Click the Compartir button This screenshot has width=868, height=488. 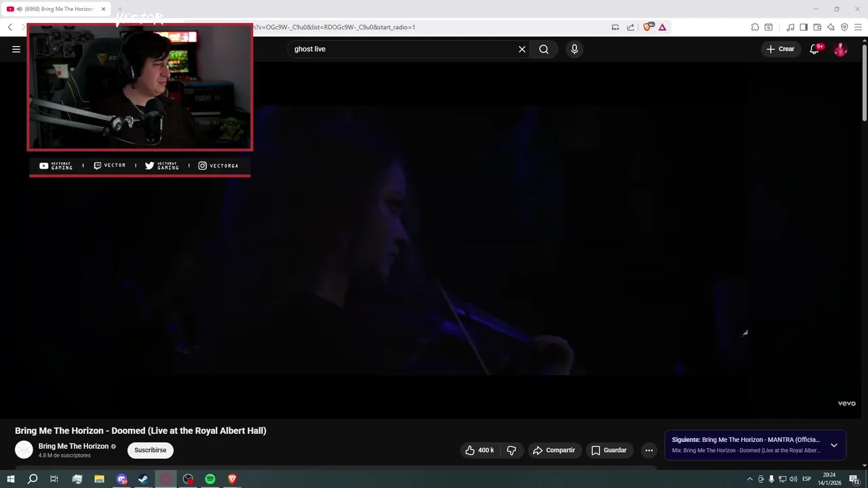554,450
